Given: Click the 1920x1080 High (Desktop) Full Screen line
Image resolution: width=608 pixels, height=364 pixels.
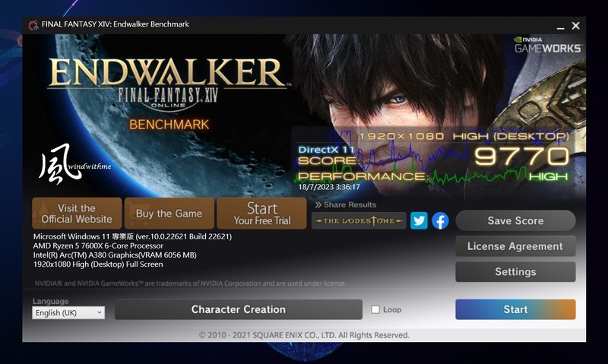Looking at the screenshot, I should pyautogui.click(x=98, y=264).
